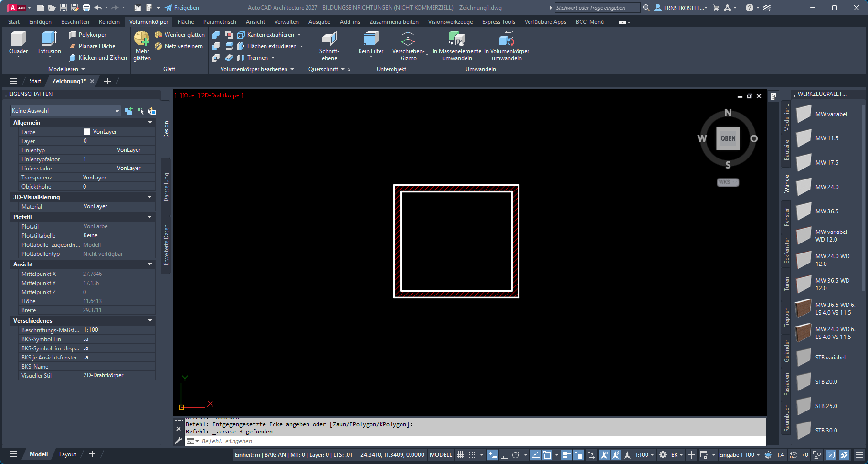Focus the Stichwort oder Frage search field
The height and width of the screenshot is (464, 868).
[x=597, y=8]
